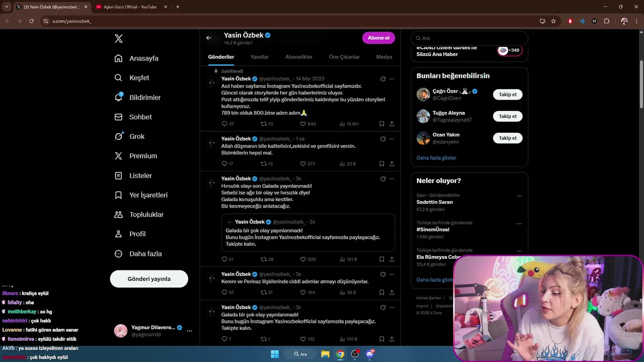Viewport: 644px width, 362px height.
Task: Reply to pinned post with 37 replies
Action: (227, 124)
